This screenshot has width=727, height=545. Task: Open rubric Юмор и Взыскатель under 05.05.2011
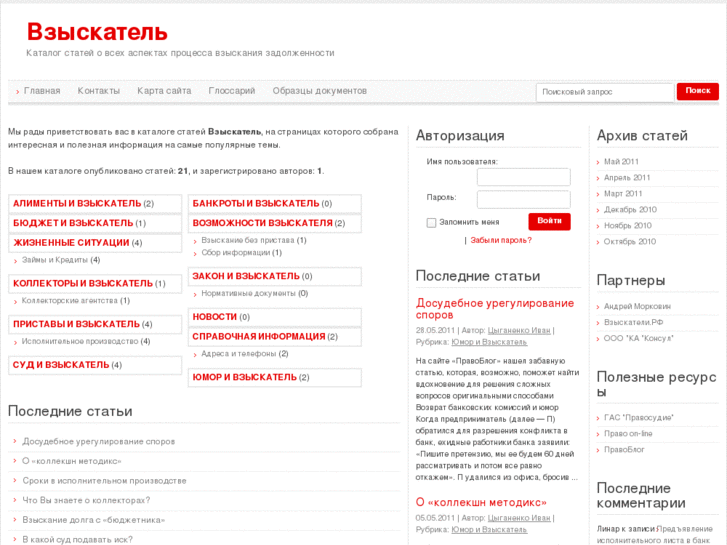tap(489, 529)
